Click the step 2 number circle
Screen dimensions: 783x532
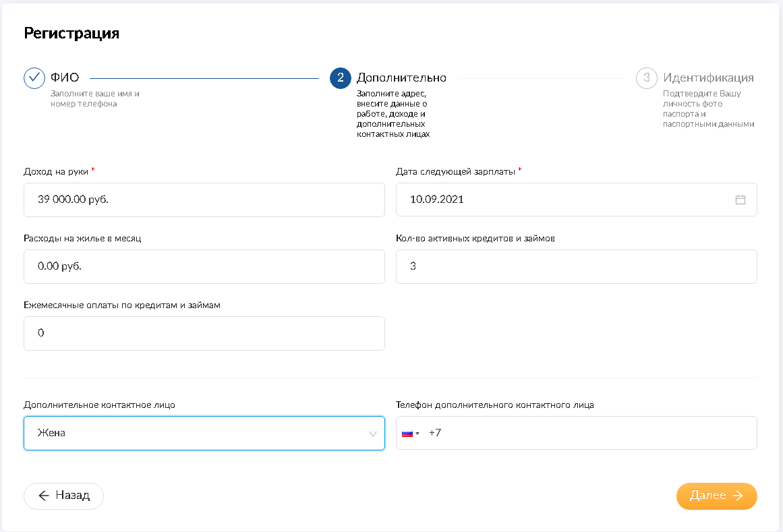pyautogui.click(x=341, y=78)
